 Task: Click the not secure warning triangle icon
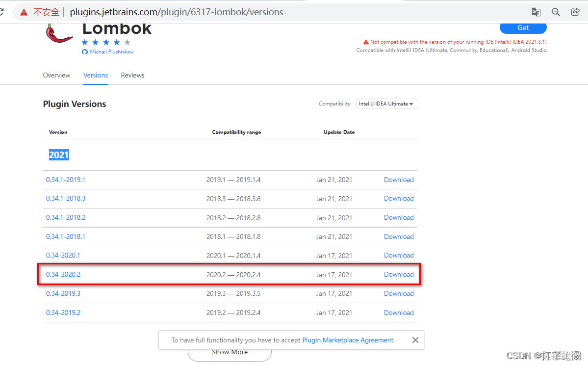[x=24, y=12]
